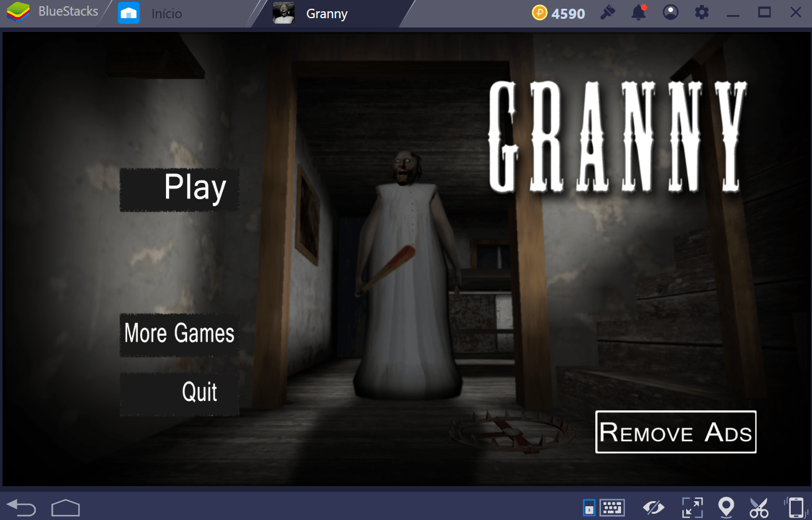Maximize the BlueStacks window

tap(764, 13)
